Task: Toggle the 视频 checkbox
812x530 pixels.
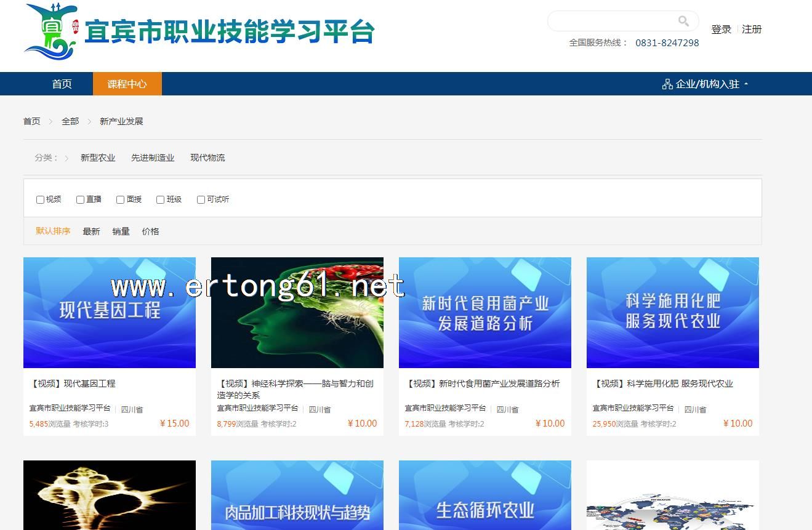Action: click(x=40, y=199)
